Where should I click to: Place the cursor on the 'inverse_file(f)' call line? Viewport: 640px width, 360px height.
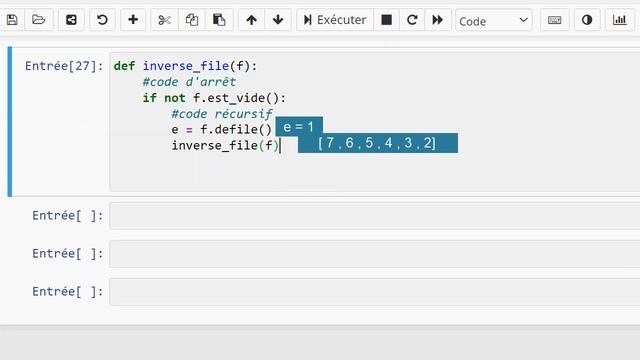(x=225, y=146)
